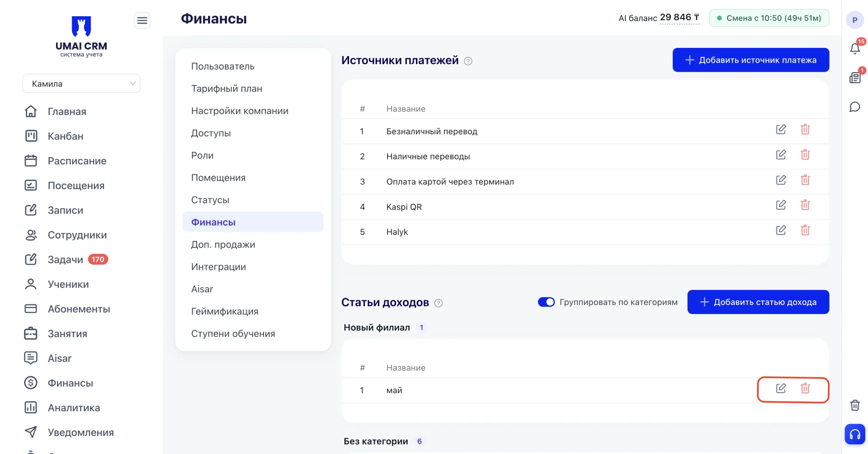This screenshot has height=454, width=868.
Task: Select Тарифный план settings tab
Action: coord(226,89)
